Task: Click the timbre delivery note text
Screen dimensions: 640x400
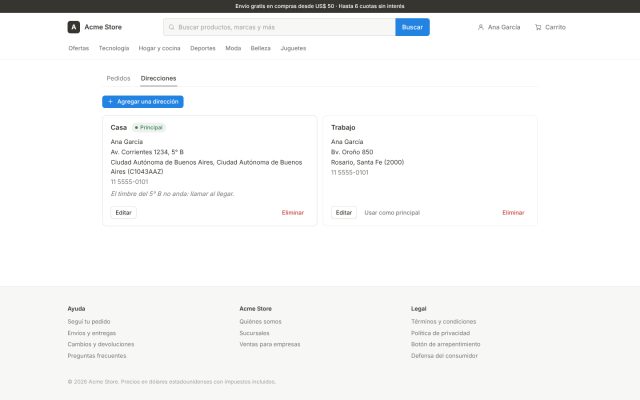Action: point(172,194)
